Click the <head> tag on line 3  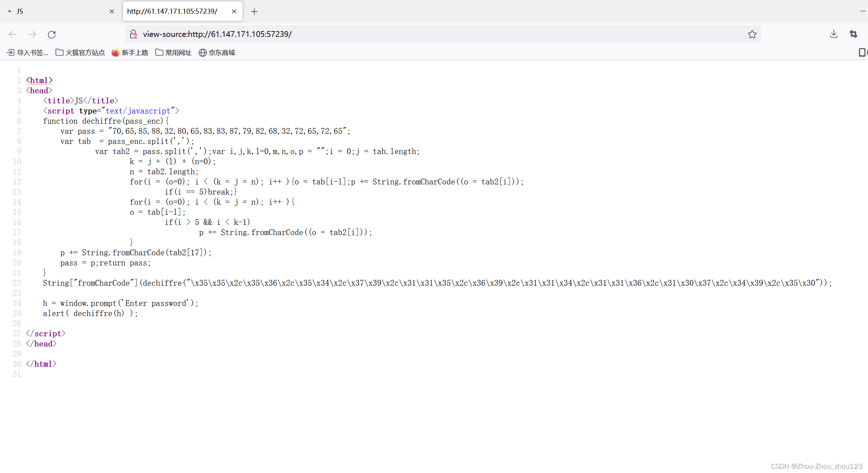click(39, 90)
